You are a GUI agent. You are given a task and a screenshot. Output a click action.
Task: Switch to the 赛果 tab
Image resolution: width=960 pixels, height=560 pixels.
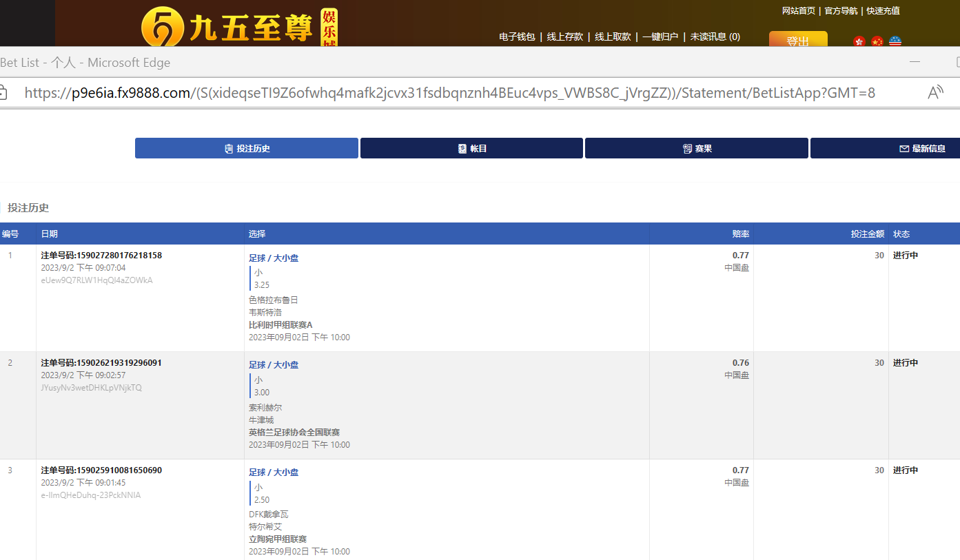point(696,148)
